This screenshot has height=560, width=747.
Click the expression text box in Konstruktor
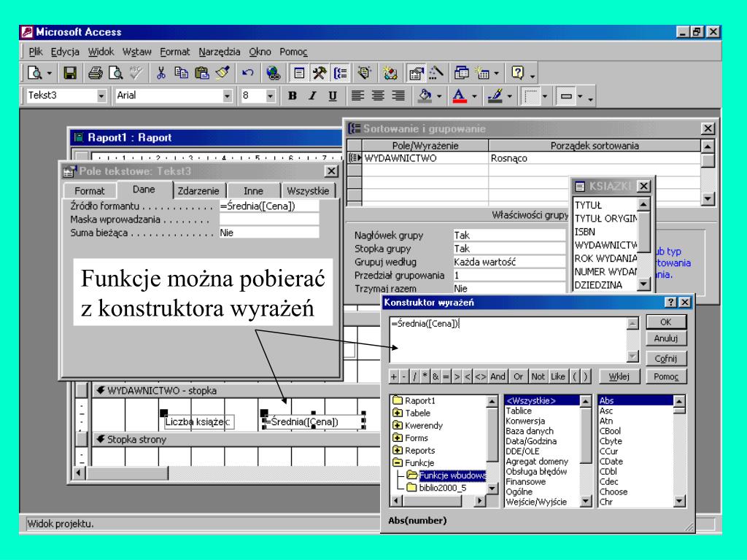[508, 340]
